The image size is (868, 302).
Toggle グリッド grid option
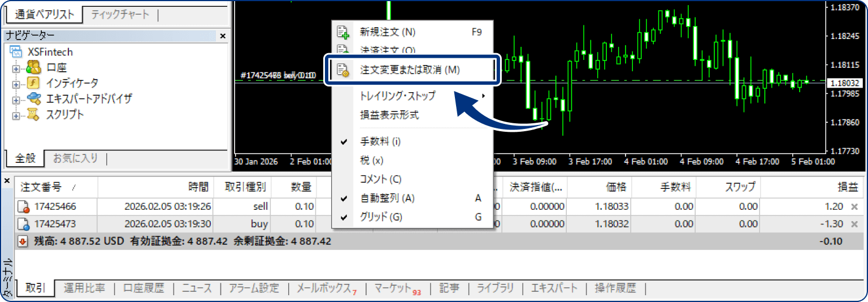(x=412, y=217)
